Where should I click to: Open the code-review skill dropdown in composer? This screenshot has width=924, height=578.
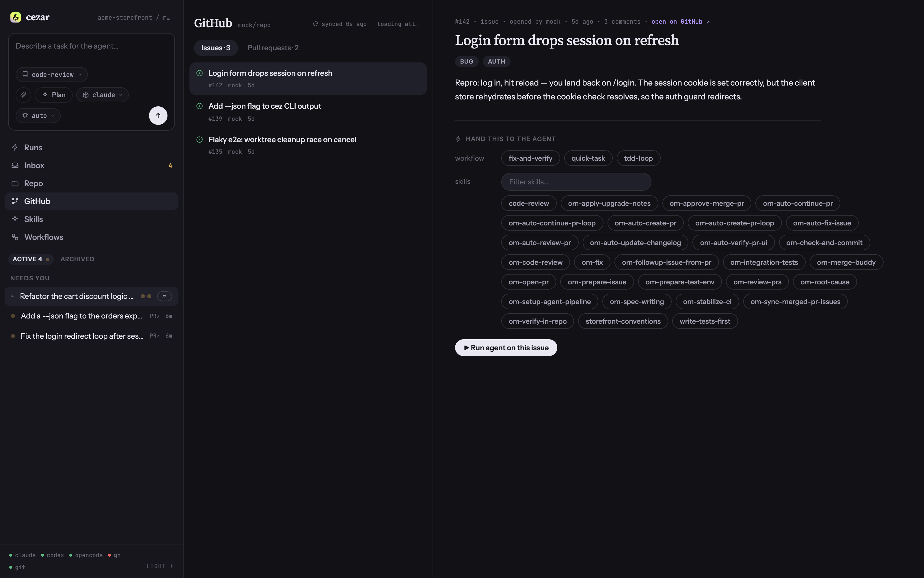tap(52, 75)
